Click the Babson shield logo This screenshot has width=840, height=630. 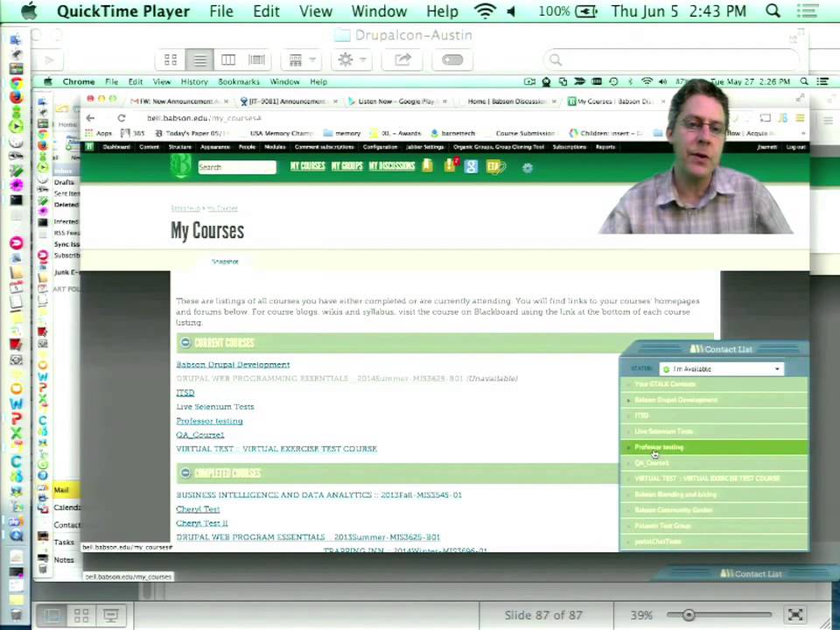click(180, 166)
